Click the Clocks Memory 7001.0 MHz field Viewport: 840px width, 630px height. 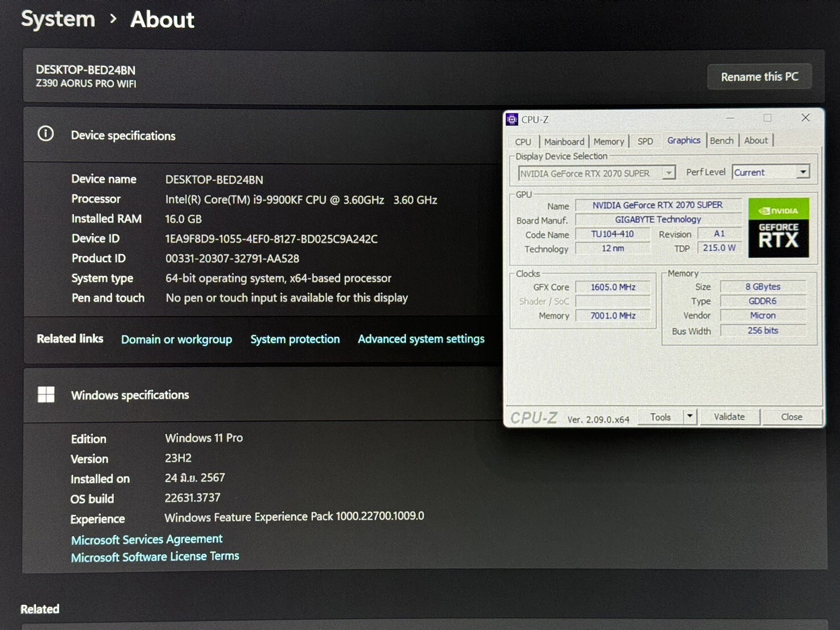tap(613, 316)
